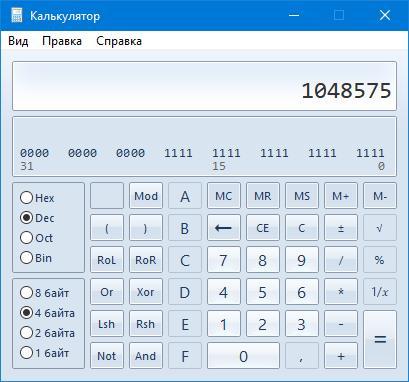Screen dimensions: 409x382
Task: Click the lowest 1111 bit group above 0
Action: (370, 153)
